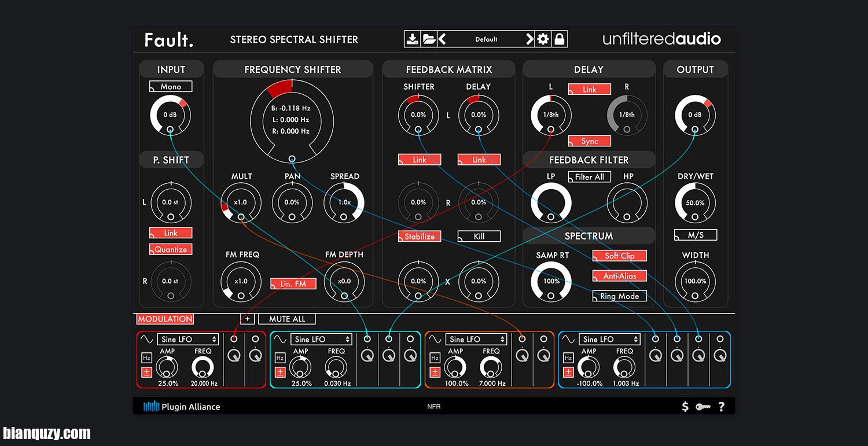Click the Width knob at 100.0%
The width and height of the screenshot is (868, 446).
tap(695, 282)
